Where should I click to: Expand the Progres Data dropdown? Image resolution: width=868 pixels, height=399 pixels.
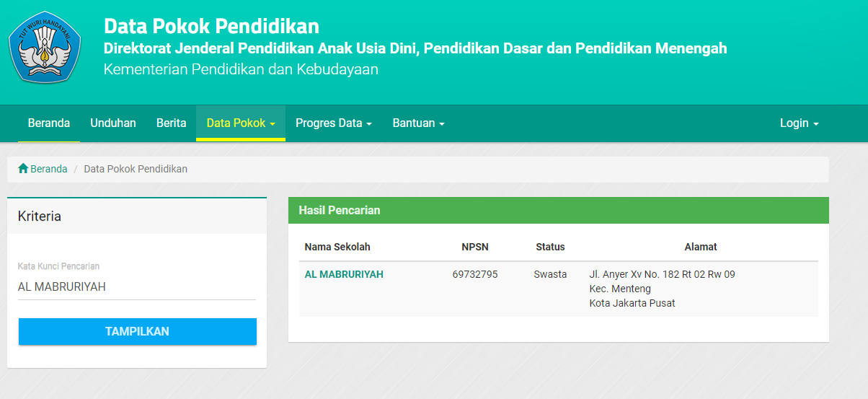(334, 123)
